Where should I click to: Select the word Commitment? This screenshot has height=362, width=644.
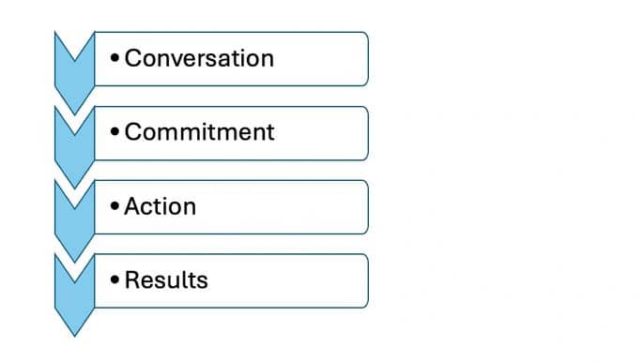(199, 132)
